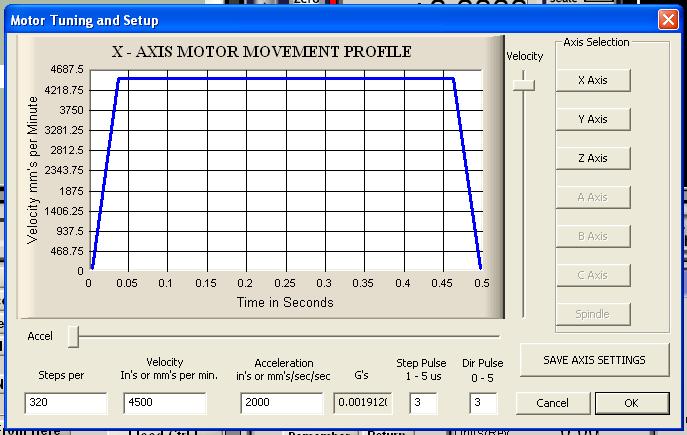Click the Acceleration field showing 2000
This screenshot has height=435, width=687.
tap(282, 403)
